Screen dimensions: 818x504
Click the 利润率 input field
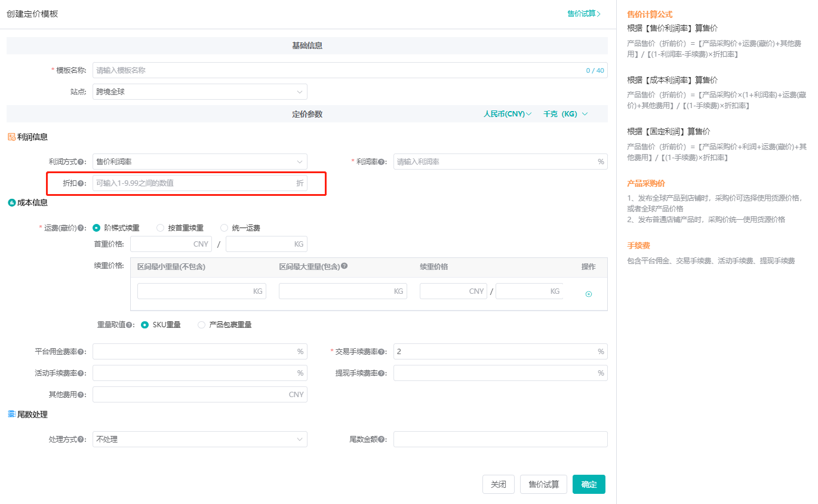pyautogui.click(x=494, y=162)
